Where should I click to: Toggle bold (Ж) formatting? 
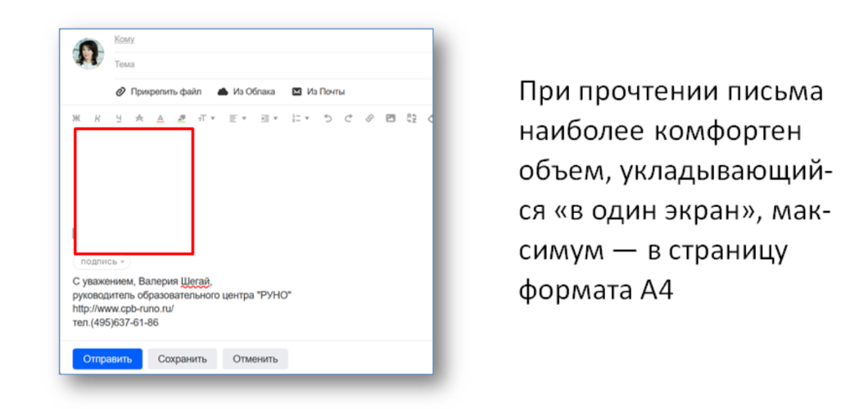tap(76, 118)
